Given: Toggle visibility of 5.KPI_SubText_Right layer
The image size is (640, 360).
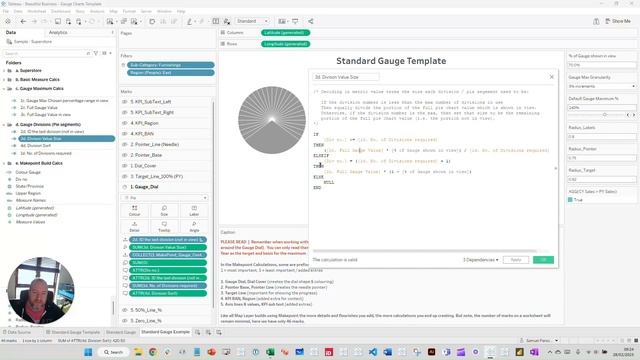Looking at the screenshot, I should point(125,112).
